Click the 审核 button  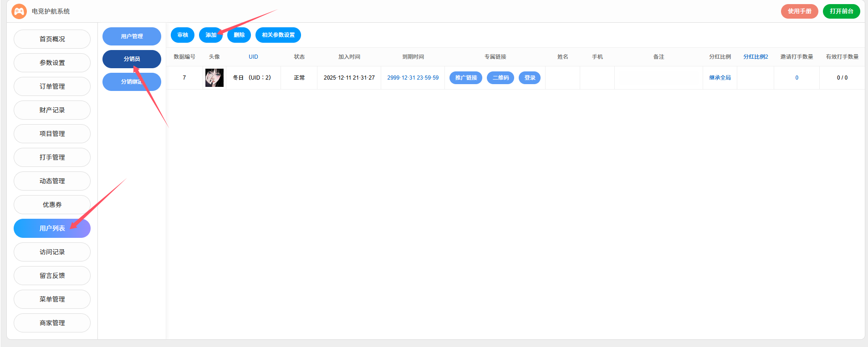coord(183,35)
